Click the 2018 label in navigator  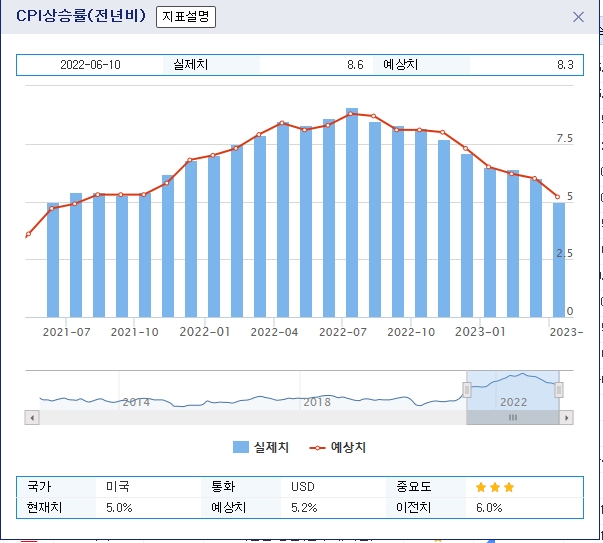[317, 402]
